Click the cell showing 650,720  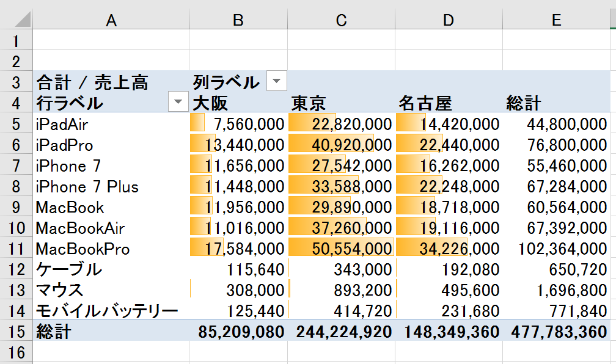point(556,269)
